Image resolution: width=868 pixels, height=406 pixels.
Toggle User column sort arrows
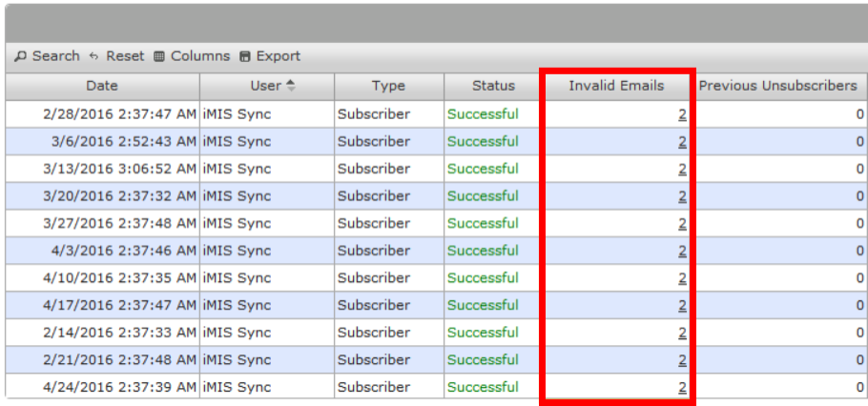tap(291, 86)
